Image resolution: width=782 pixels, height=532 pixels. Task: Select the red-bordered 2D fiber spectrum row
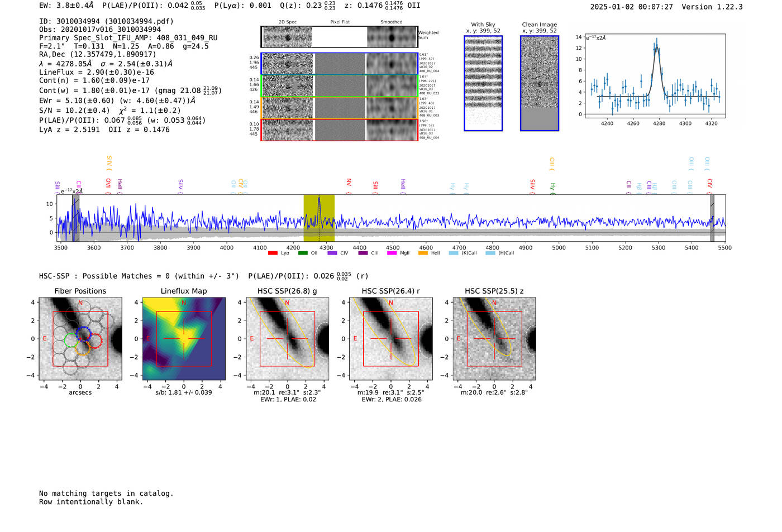[x=339, y=130]
